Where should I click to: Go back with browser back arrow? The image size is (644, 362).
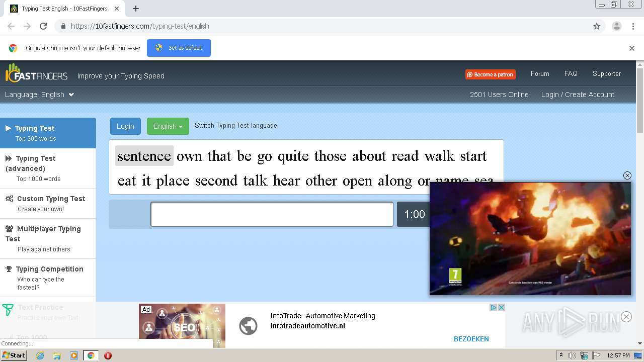coord(11,26)
